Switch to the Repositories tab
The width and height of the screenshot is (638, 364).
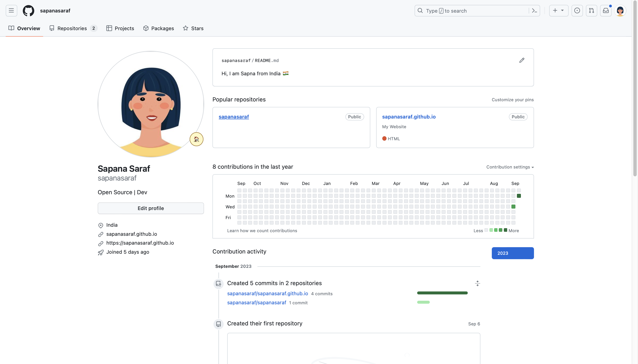tap(72, 28)
